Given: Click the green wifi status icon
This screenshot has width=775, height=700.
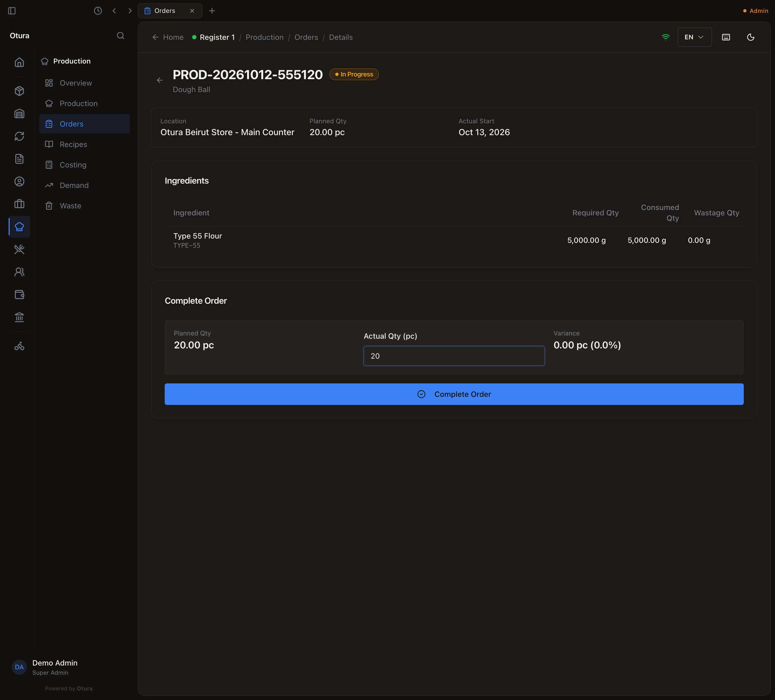Looking at the screenshot, I should click(x=665, y=37).
